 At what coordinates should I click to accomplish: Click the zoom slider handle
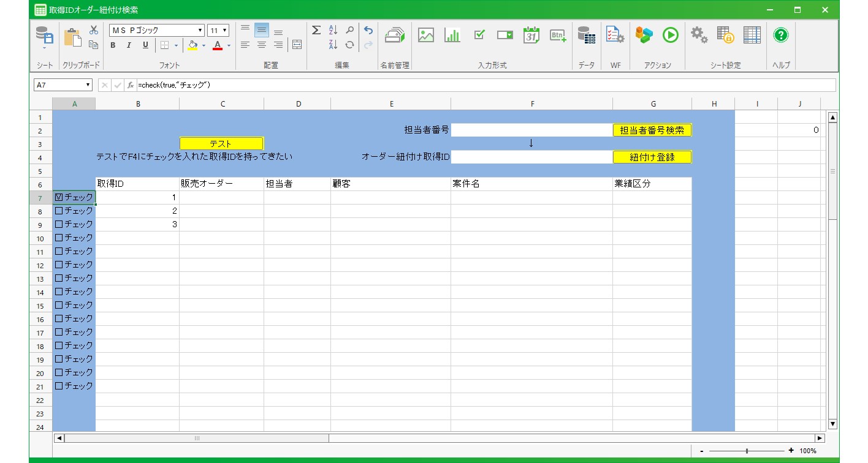[x=747, y=451]
